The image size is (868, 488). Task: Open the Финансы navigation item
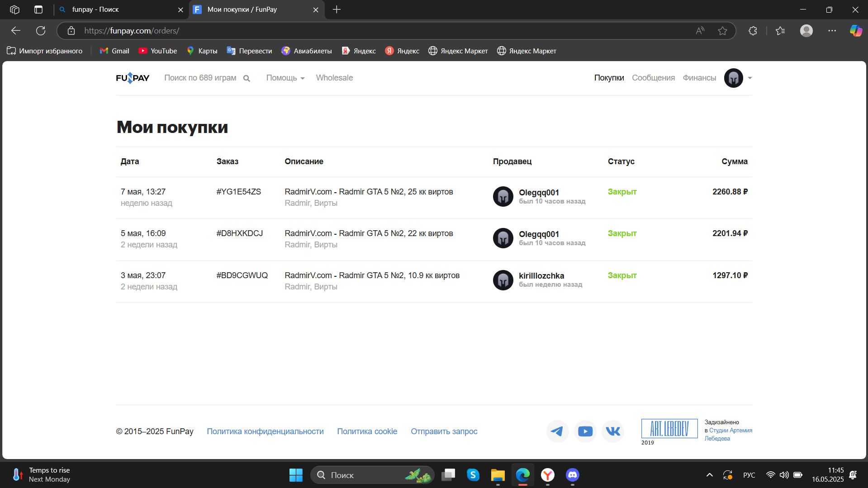pyautogui.click(x=699, y=78)
